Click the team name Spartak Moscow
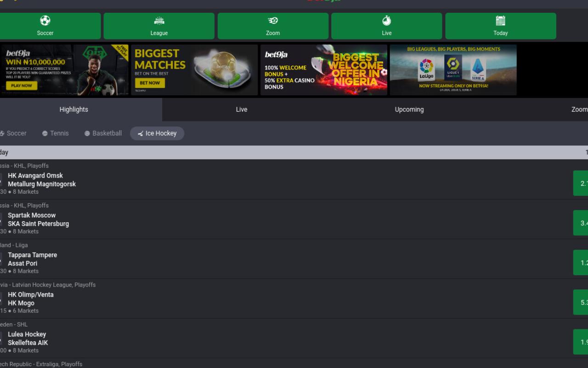 point(32,215)
